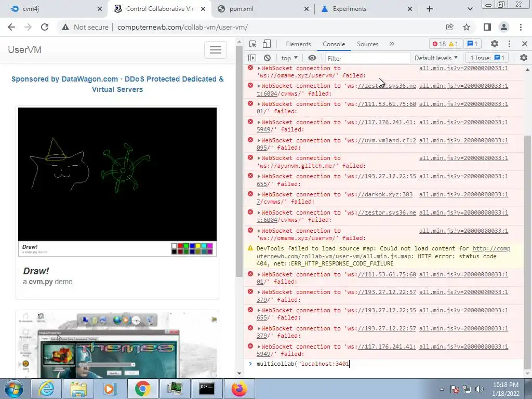This screenshot has width=532, height=399.
Task: Show hidden system tray icons
Action: (x=442, y=389)
